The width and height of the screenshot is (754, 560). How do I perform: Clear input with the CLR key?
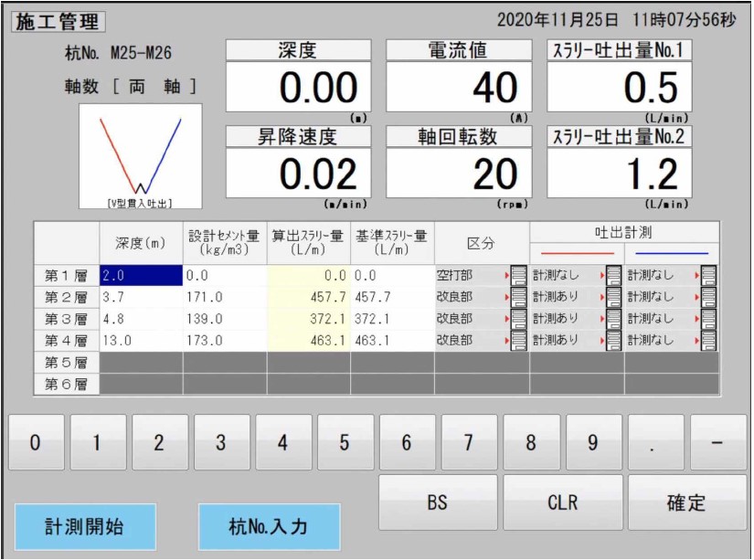(562, 502)
